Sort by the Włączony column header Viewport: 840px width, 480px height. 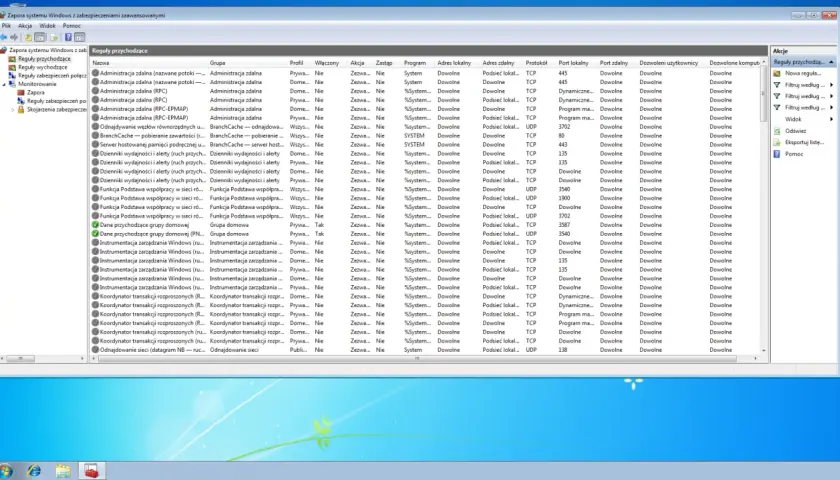pyautogui.click(x=327, y=63)
